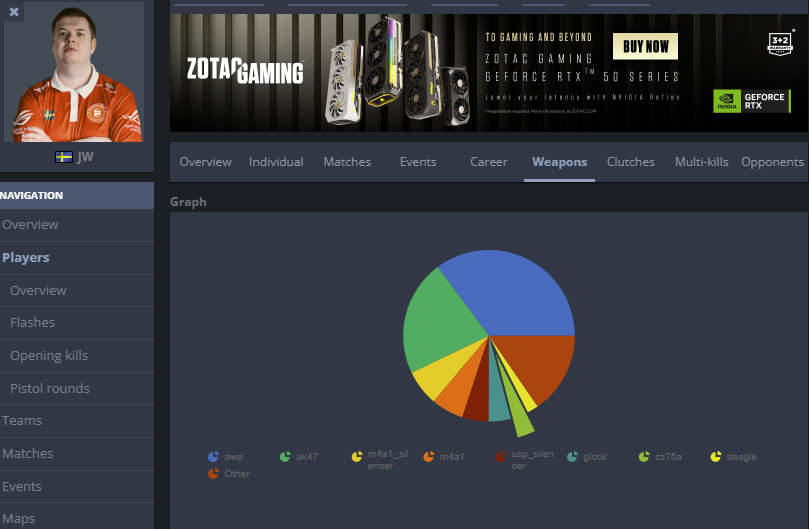Screen dimensions: 809x529
Task: Open Matches in the navigation sidebar
Action: (77, 454)
